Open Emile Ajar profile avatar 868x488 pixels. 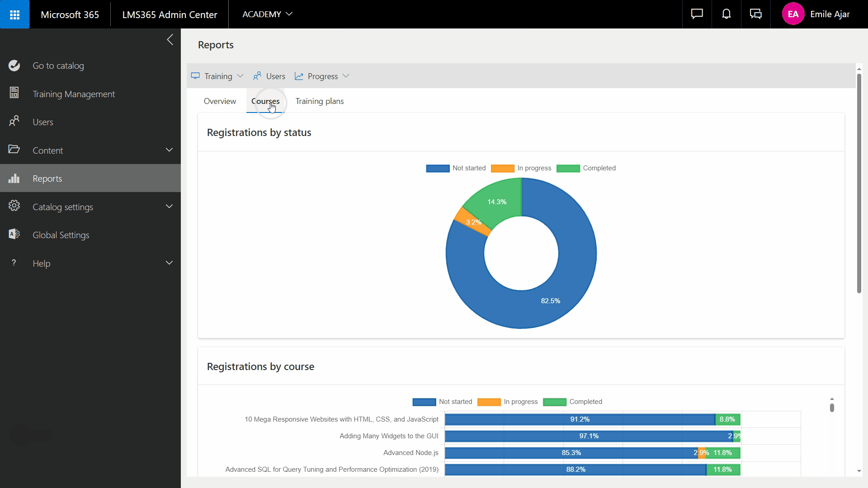(793, 14)
